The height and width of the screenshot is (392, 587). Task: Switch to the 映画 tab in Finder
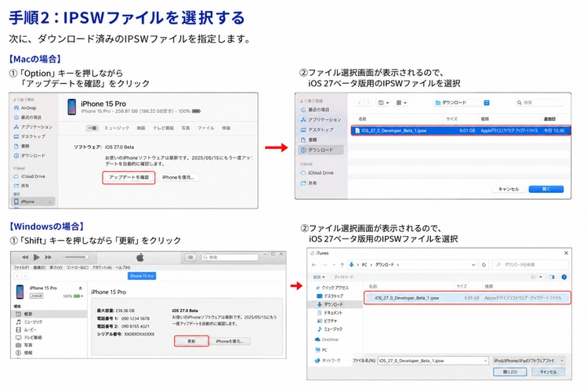coord(141,128)
